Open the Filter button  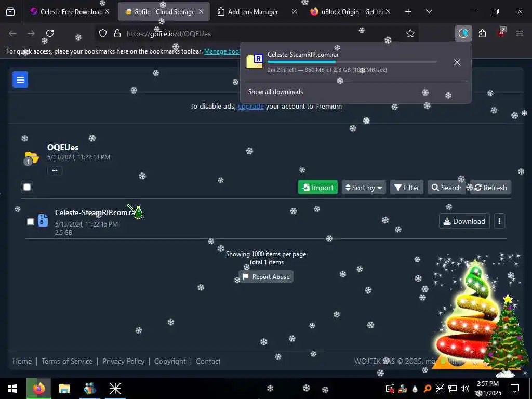(407, 187)
